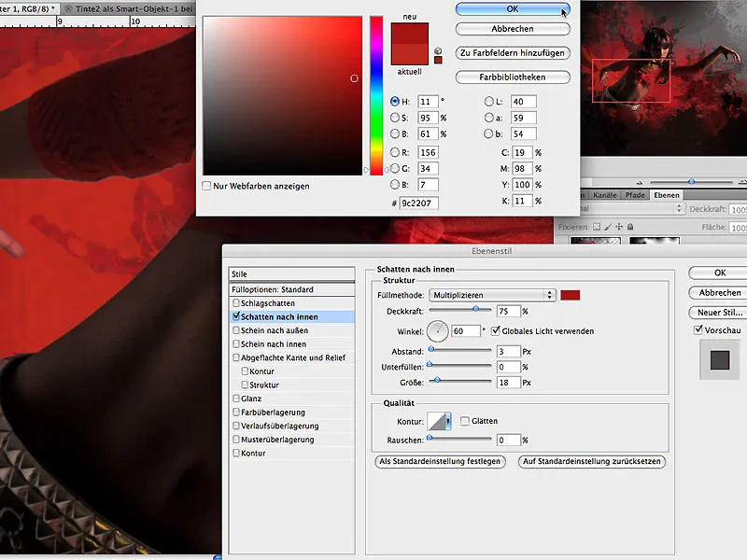
Task: Open the Kontur contour picker arrow
Action: point(448,422)
